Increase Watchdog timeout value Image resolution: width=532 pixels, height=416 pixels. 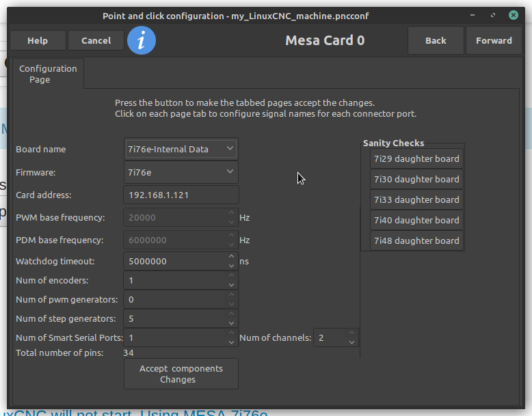231,256
